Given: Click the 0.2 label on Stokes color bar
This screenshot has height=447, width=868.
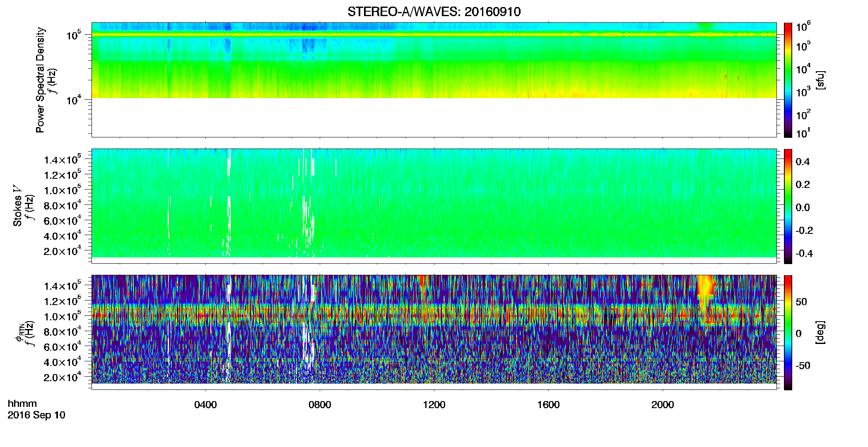Looking at the screenshot, I should (x=803, y=185).
